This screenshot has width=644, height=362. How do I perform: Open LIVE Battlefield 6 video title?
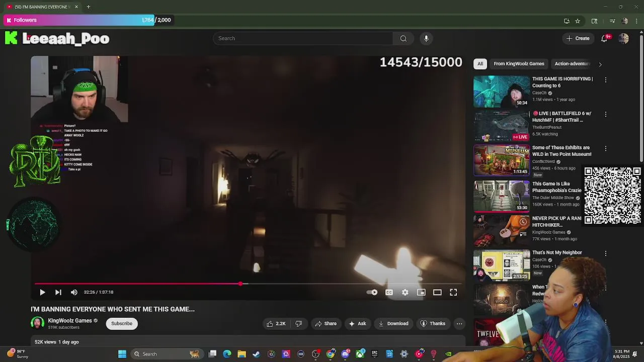click(561, 117)
